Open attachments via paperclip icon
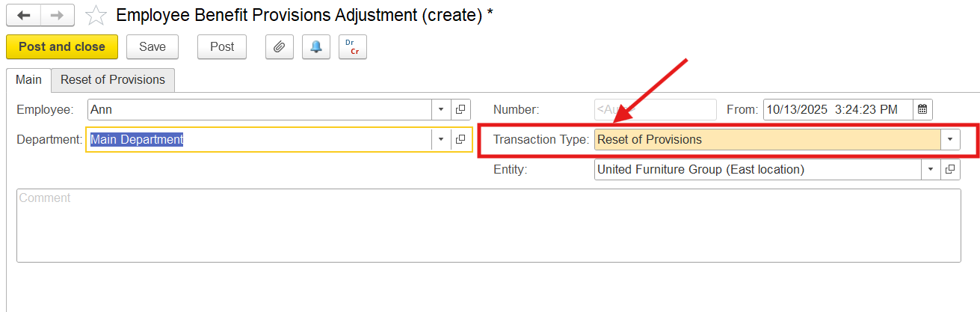The height and width of the screenshot is (312, 980). (279, 46)
